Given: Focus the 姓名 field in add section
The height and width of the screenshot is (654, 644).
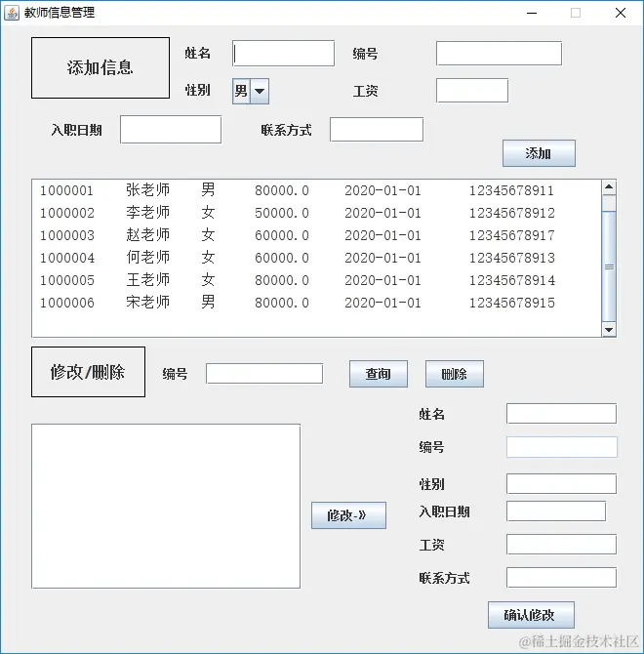Looking at the screenshot, I should coord(283,54).
